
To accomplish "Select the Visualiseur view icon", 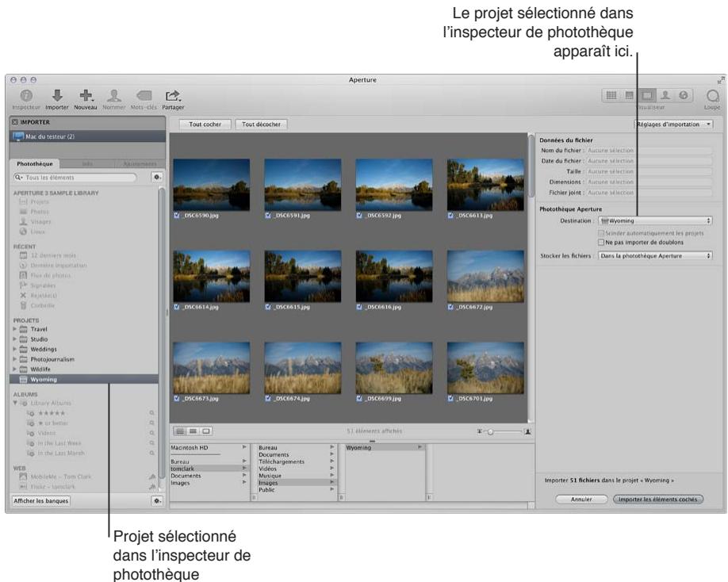I will [x=647, y=95].
